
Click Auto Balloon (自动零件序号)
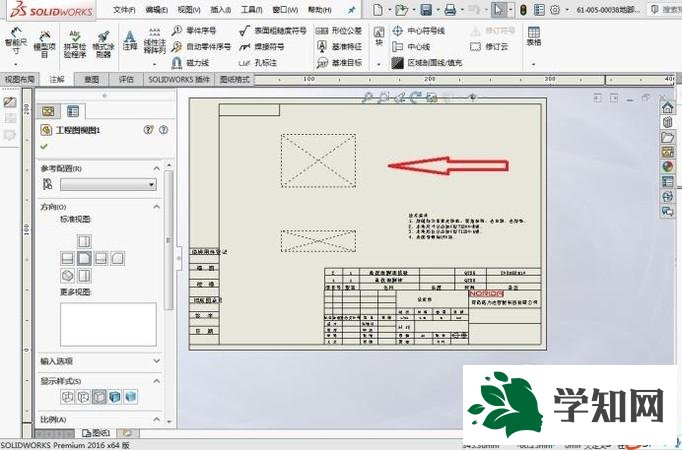(201, 47)
